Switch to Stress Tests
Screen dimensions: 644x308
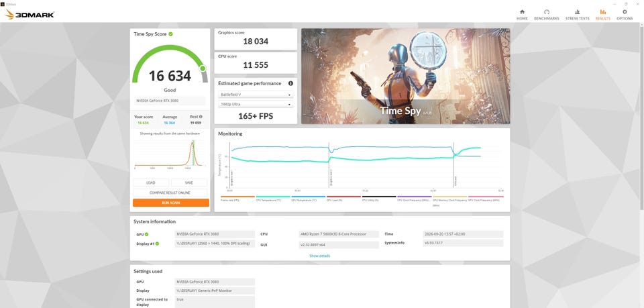[x=577, y=15]
